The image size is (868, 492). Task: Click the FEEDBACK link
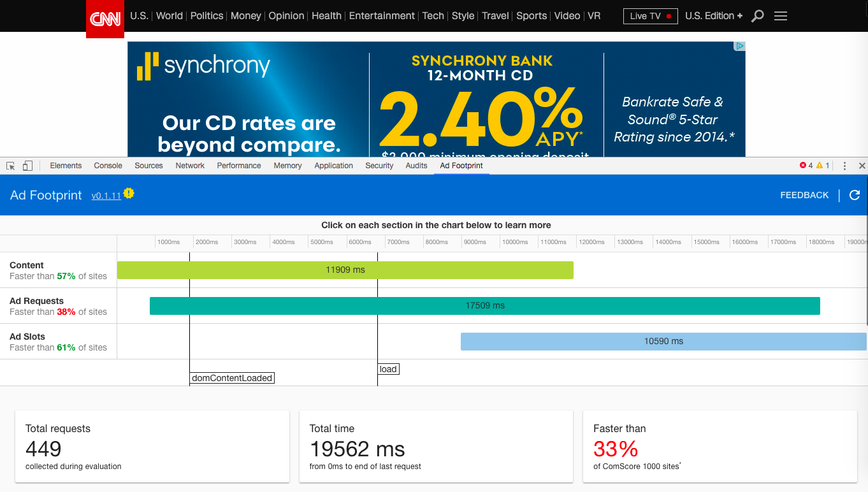[x=804, y=195]
